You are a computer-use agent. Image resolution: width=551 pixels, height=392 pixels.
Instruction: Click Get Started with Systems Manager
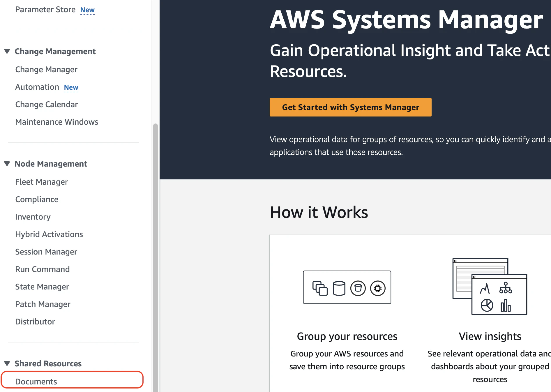tap(351, 107)
